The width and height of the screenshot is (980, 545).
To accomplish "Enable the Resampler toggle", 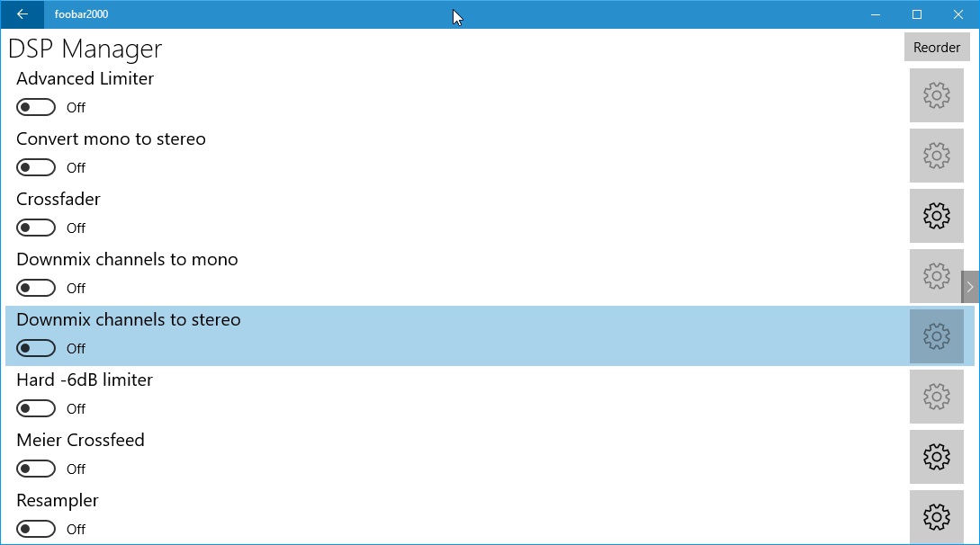I will point(36,530).
